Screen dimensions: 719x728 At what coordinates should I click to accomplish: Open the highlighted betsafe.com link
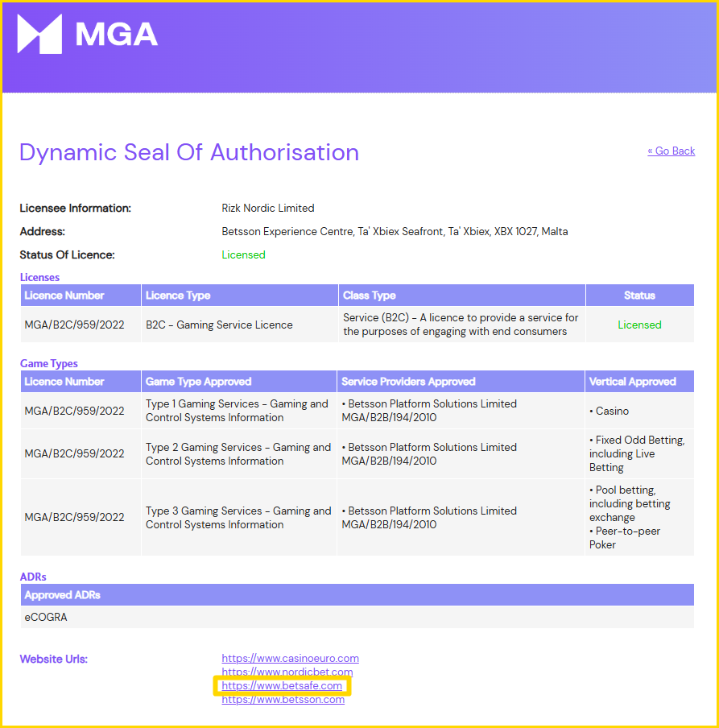point(282,686)
